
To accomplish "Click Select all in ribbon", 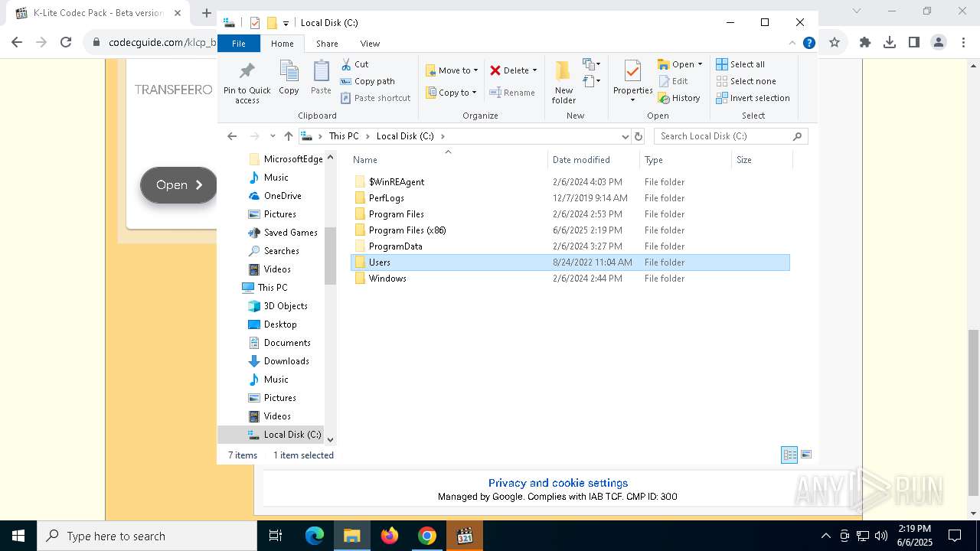I will [740, 64].
